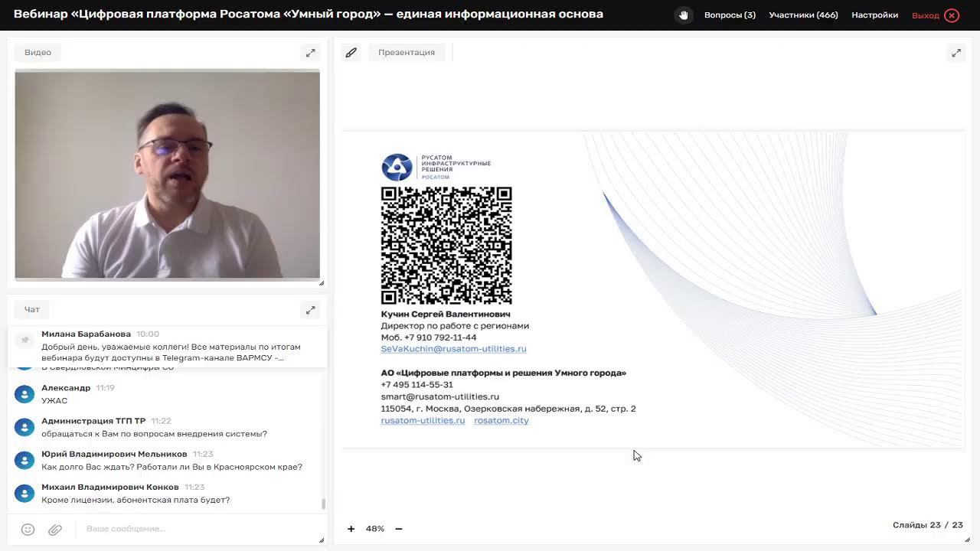Activate the pen drawing tool

point(351,53)
